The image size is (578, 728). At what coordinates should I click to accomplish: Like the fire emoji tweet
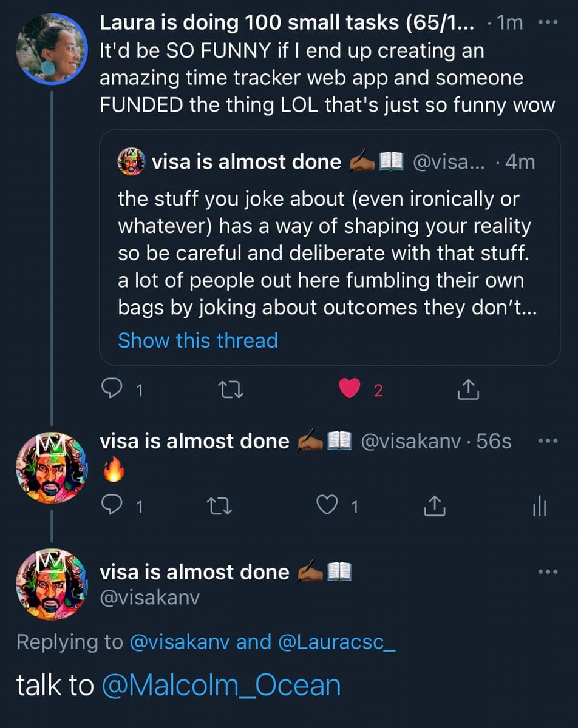(328, 506)
